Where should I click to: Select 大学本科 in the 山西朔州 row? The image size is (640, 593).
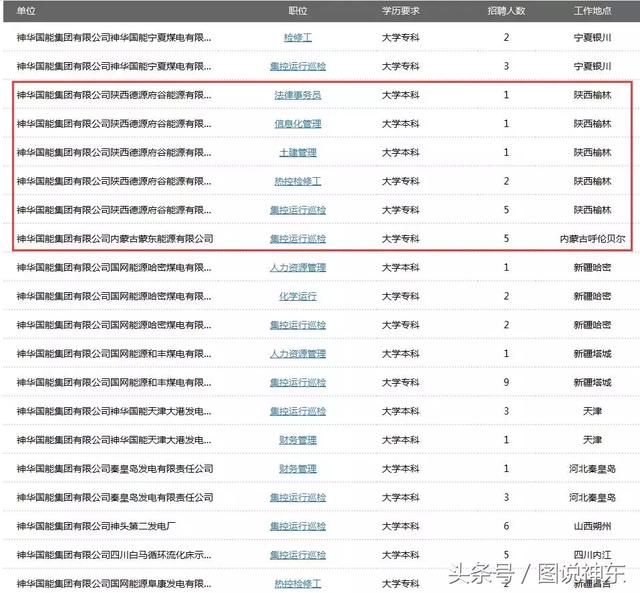coord(401,526)
